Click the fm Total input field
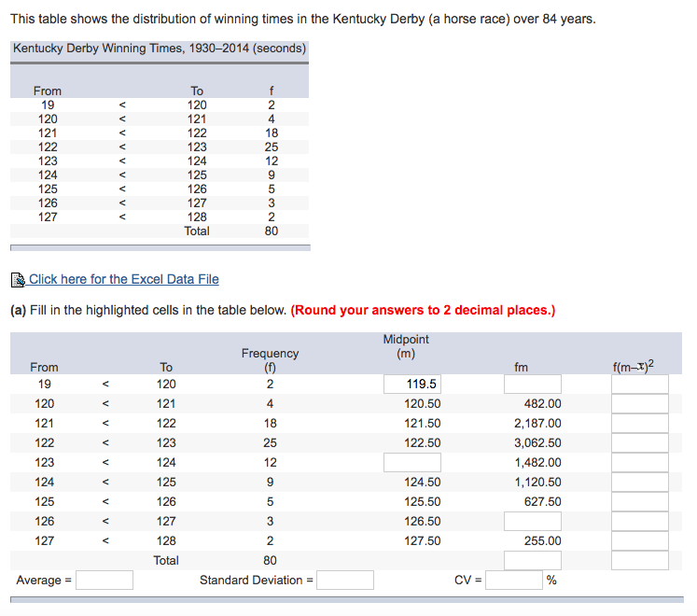Image resolution: width=697 pixels, height=616 pixels. click(533, 560)
